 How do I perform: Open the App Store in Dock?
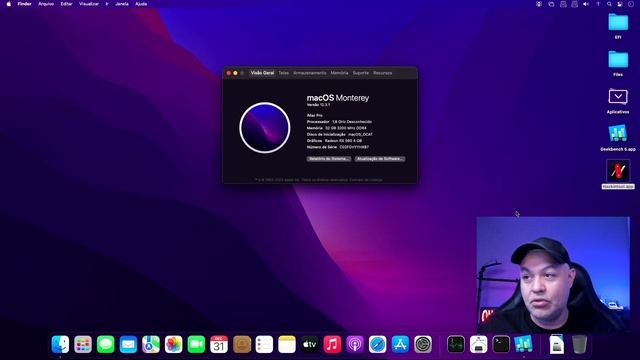coord(400,344)
